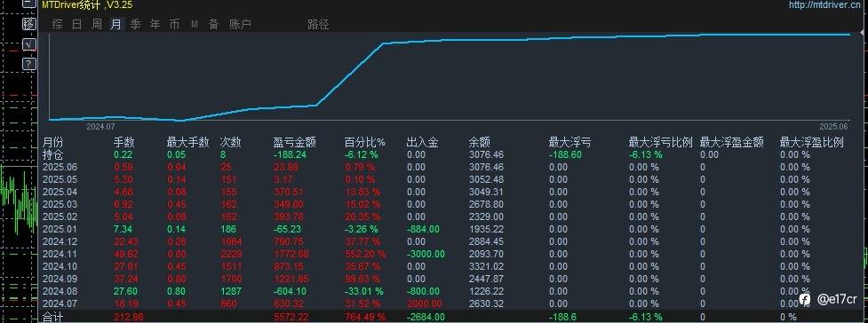Viewport: 868px width, 323px height.
Task: Select the 持仓 row label
Action: click(x=52, y=155)
